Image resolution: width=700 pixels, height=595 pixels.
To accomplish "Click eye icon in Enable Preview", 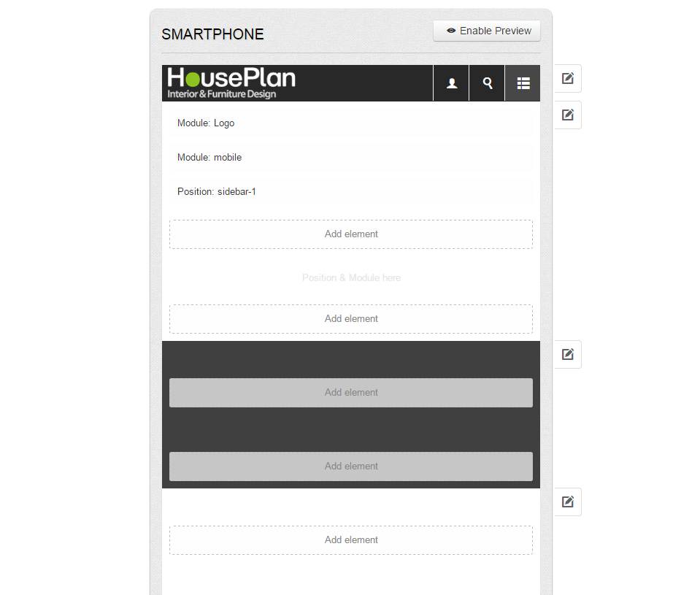I will [x=451, y=31].
